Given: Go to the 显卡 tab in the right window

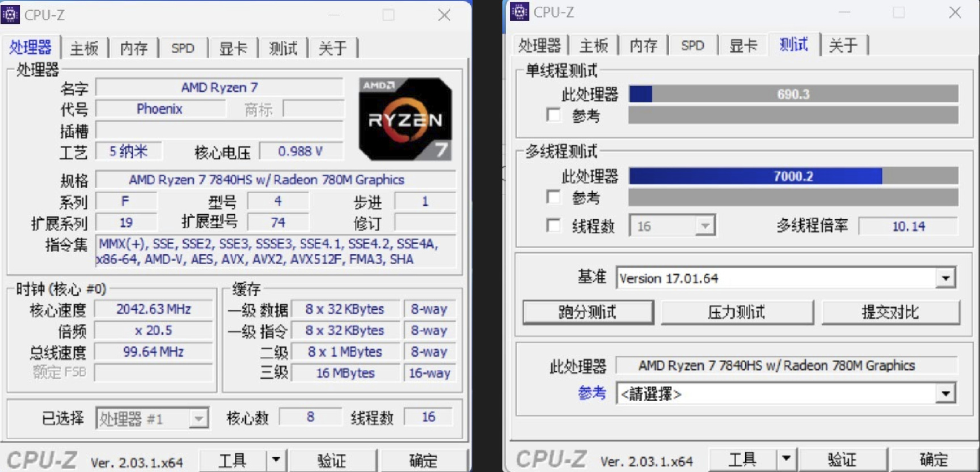Looking at the screenshot, I should (743, 45).
